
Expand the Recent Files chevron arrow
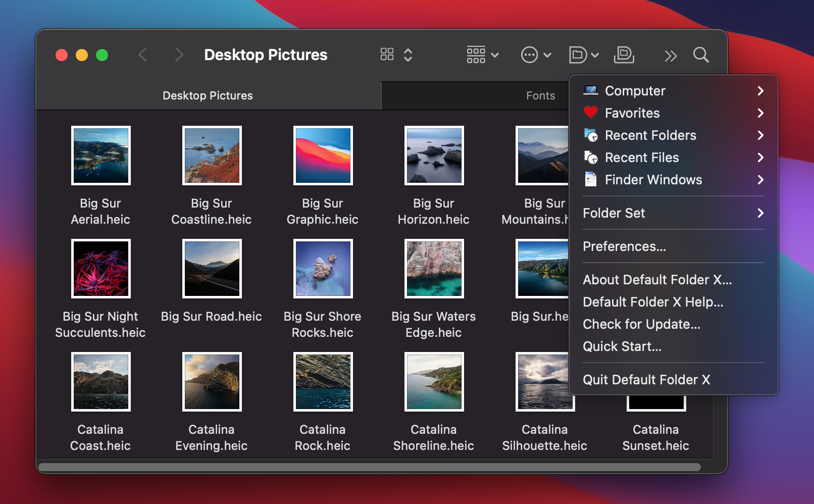click(760, 158)
